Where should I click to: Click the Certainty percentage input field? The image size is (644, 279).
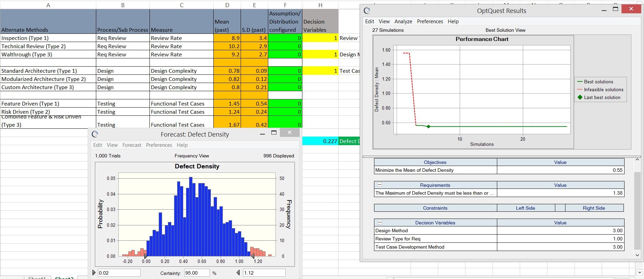(x=197, y=273)
